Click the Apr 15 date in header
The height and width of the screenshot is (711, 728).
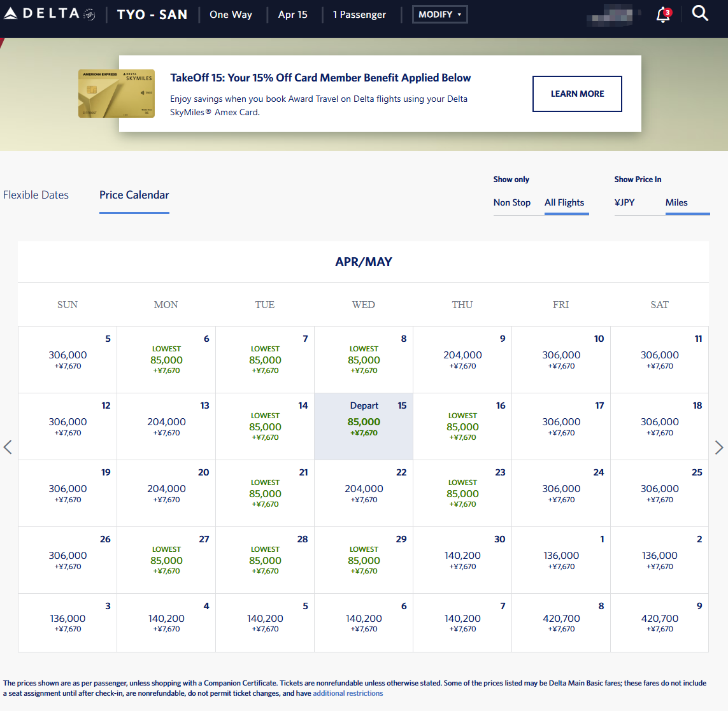[292, 15]
